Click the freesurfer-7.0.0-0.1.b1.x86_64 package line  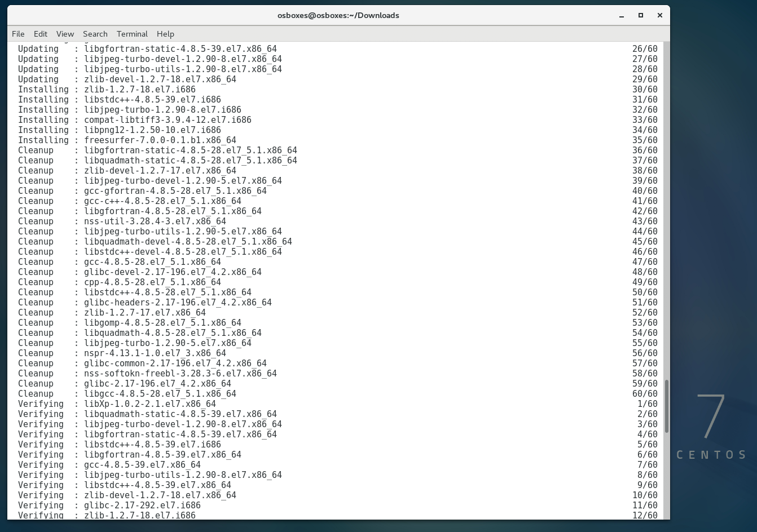160,140
